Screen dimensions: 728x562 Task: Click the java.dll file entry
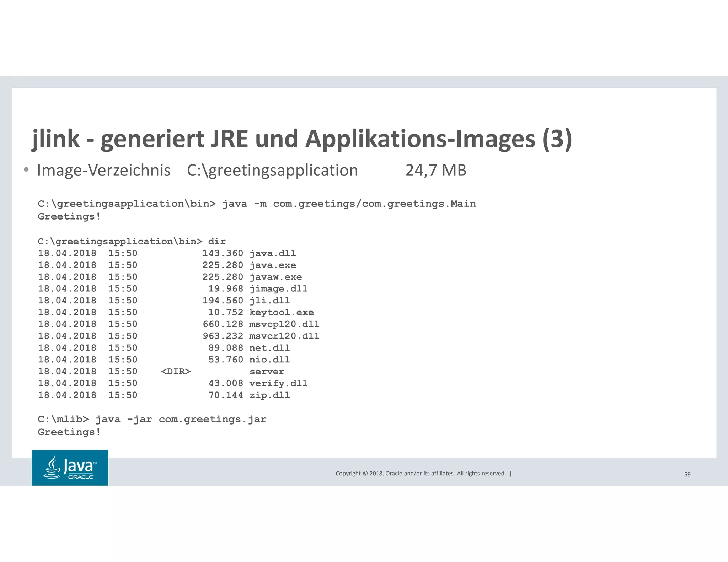coord(272,253)
